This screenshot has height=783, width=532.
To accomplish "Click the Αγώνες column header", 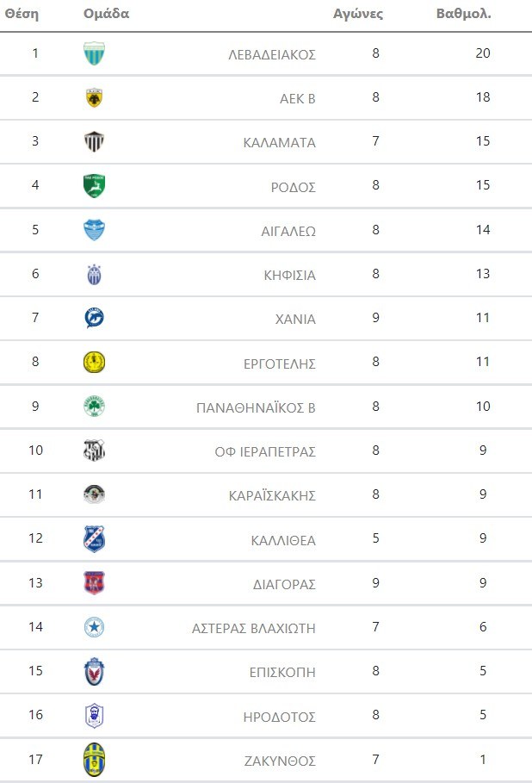I will click(358, 15).
